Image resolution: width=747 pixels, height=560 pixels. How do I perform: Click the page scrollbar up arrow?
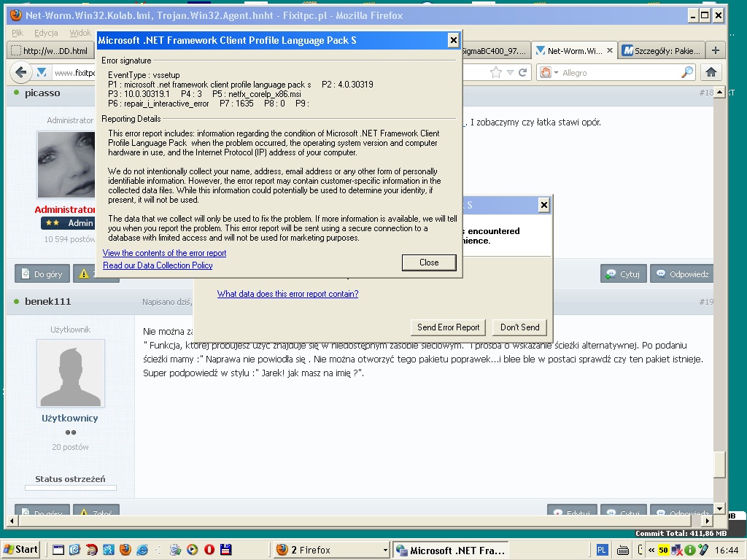(720, 92)
